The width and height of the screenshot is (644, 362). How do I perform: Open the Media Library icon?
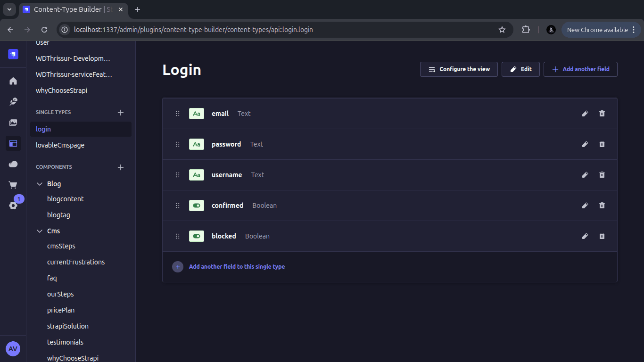pyautogui.click(x=13, y=123)
